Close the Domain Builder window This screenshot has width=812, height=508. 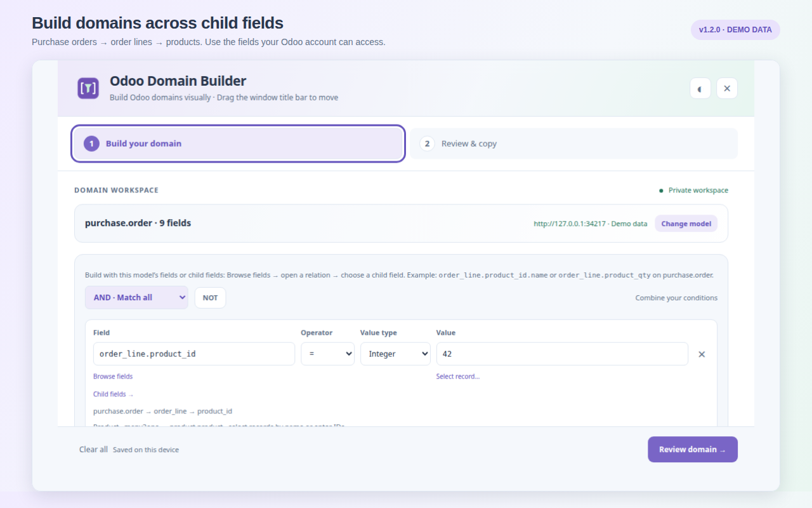(x=727, y=88)
